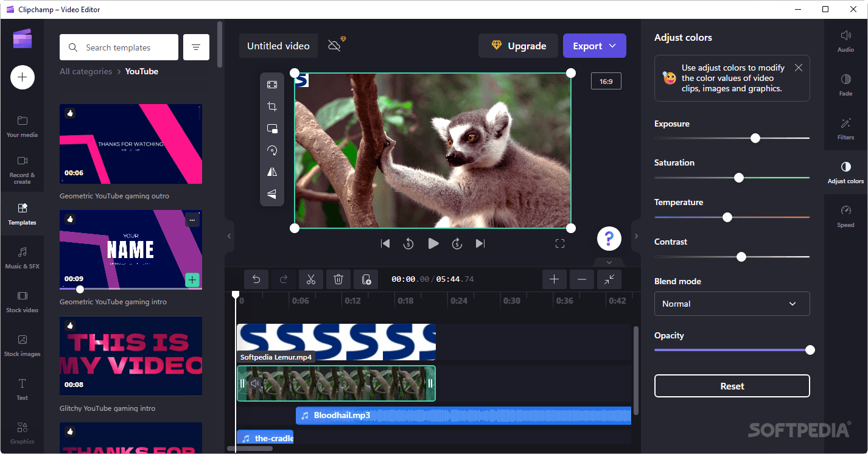The width and height of the screenshot is (868, 454).
Task: Rotate the video clip
Action: tap(271, 150)
